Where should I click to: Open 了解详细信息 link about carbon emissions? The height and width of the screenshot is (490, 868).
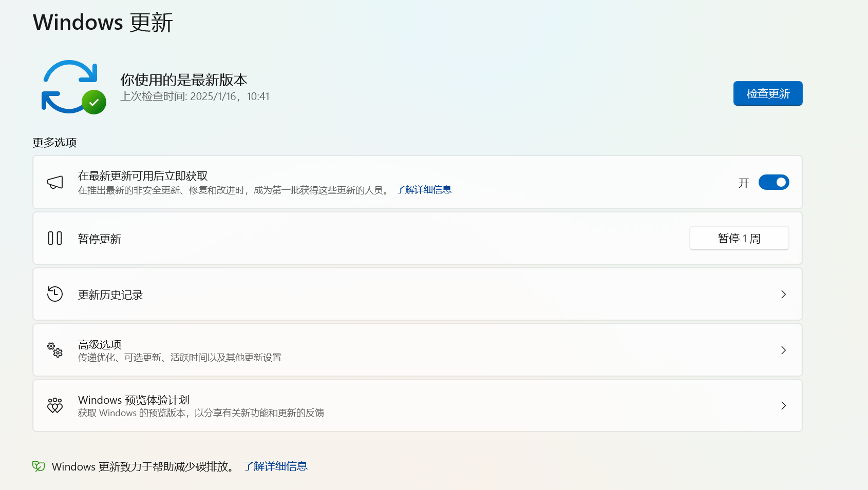coord(275,466)
